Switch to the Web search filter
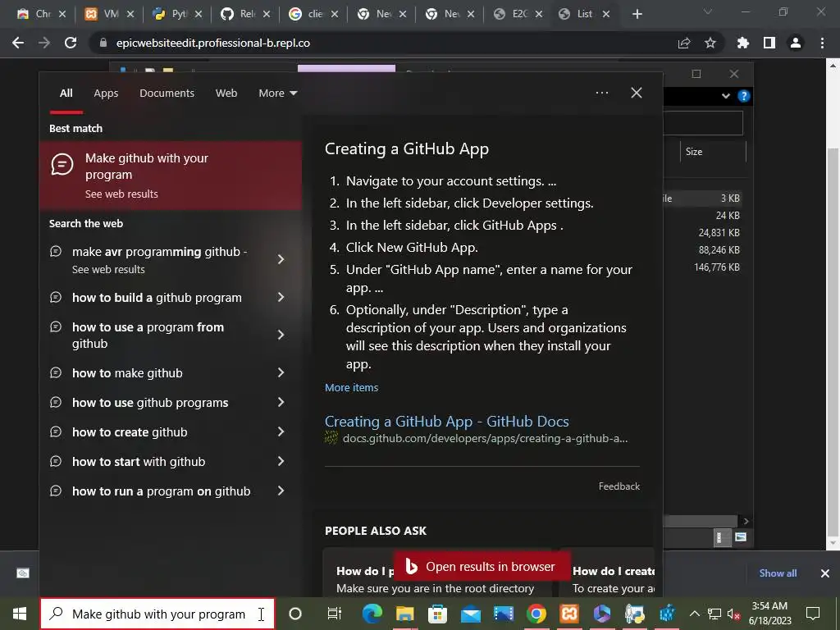The image size is (840, 630). pyautogui.click(x=226, y=94)
